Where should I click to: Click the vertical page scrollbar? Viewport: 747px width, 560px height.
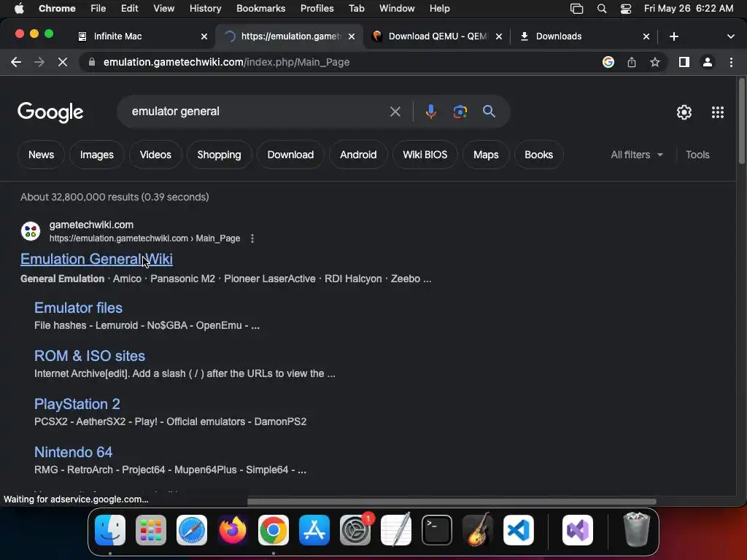741,122
